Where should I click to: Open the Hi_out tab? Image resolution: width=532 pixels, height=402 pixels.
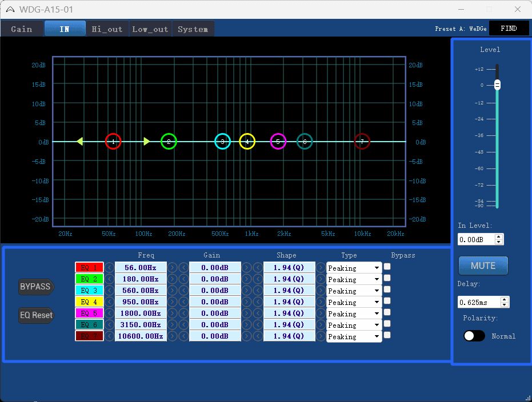click(x=107, y=29)
